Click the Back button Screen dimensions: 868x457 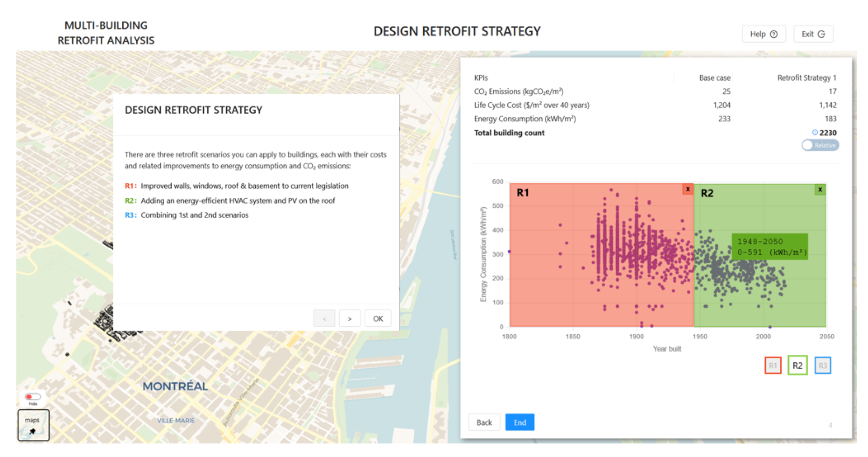tap(484, 422)
